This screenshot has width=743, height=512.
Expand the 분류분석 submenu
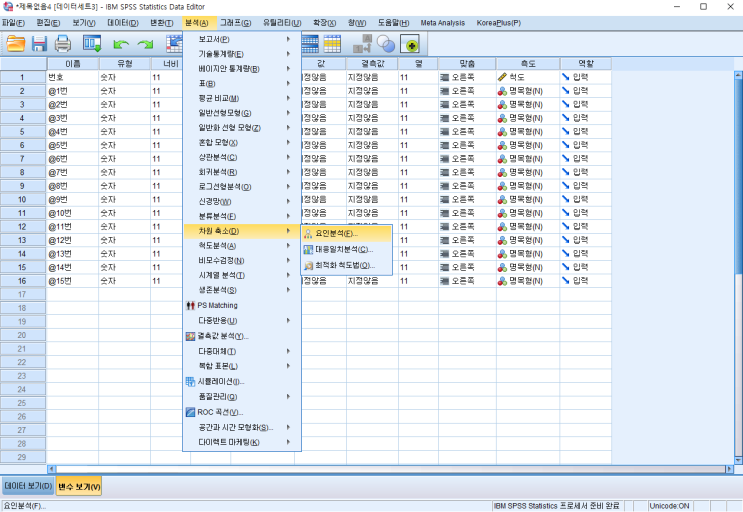point(242,216)
